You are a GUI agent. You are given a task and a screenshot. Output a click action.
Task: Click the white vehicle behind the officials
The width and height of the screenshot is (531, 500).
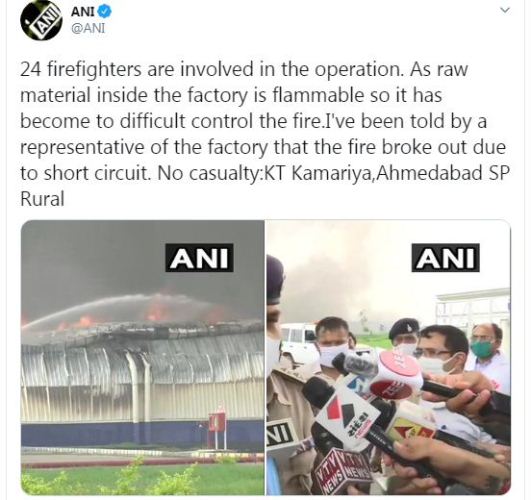click(x=298, y=339)
